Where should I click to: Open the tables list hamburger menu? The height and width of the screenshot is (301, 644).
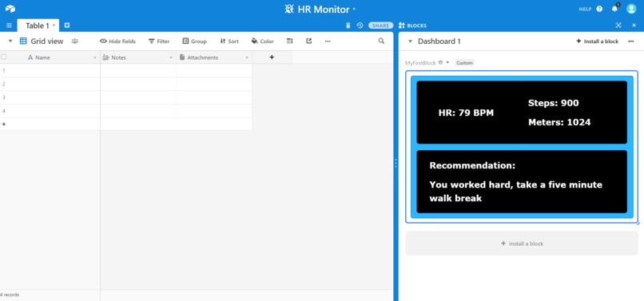coord(9,26)
